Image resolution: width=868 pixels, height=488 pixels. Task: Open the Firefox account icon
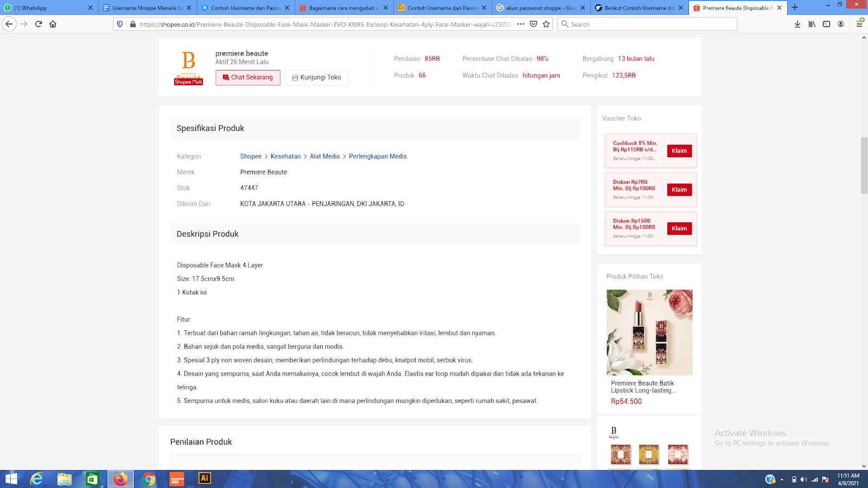pyautogui.click(x=841, y=24)
